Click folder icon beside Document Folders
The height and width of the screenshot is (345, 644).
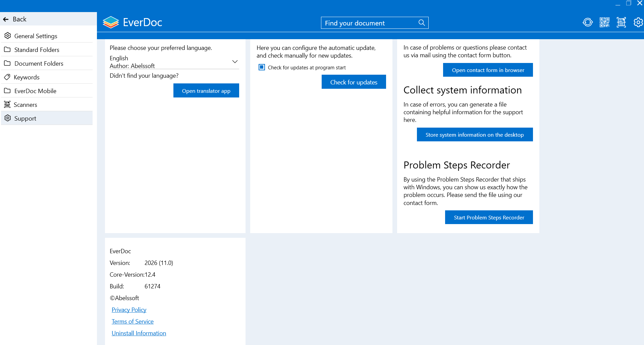7,63
